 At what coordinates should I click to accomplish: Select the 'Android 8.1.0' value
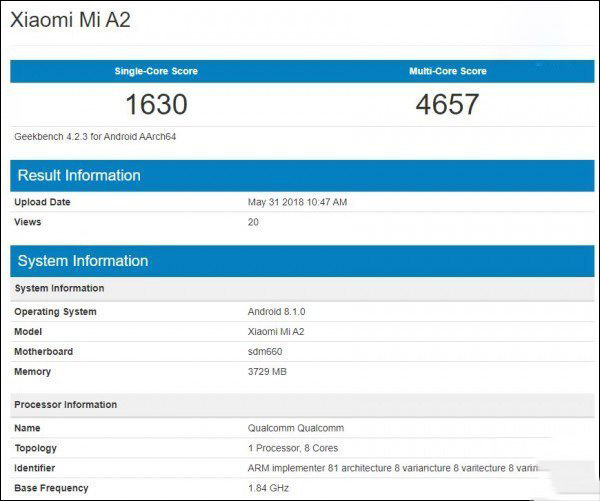pyautogui.click(x=276, y=312)
